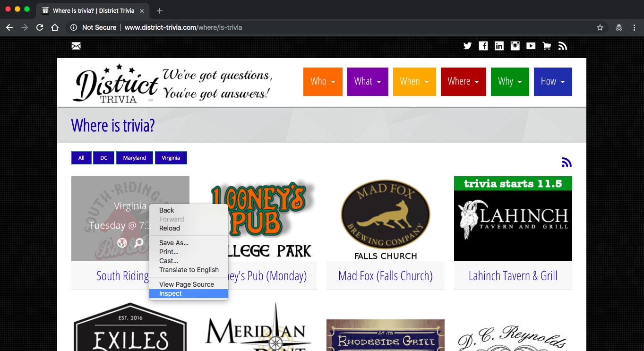
Task: Click the District Trivia logo
Action: 116,83
